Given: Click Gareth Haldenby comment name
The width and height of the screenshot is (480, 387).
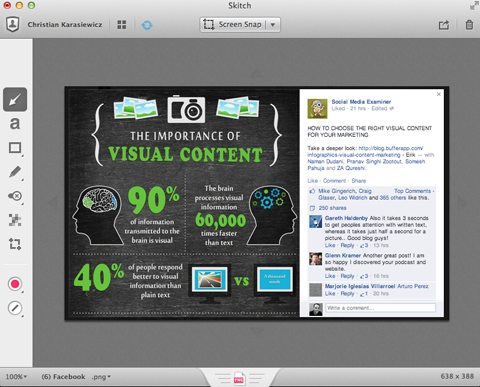Looking at the screenshot, I should pos(346,218).
